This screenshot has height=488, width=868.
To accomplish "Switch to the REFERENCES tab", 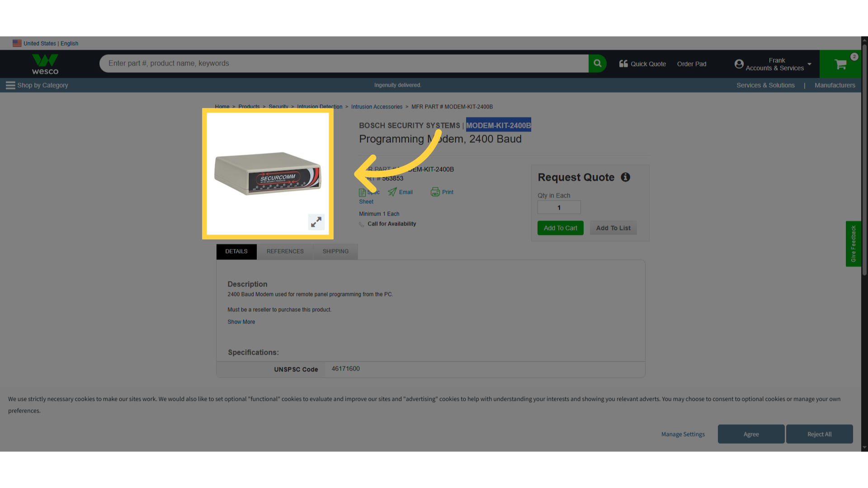I will click(x=285, y=252).
